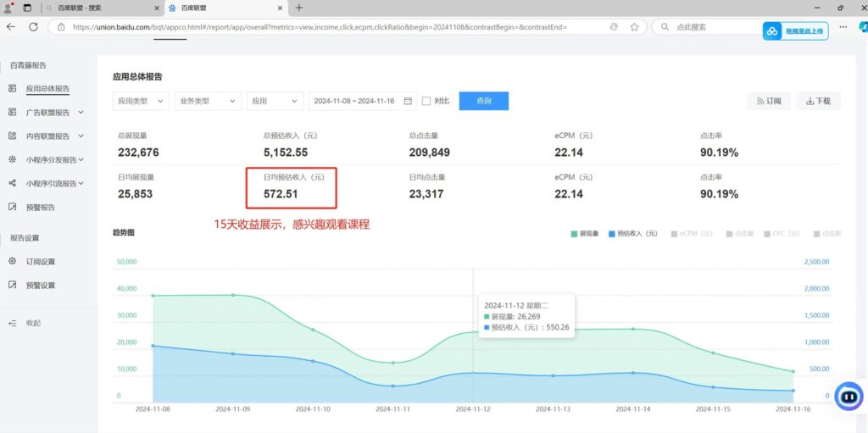
Task: Click the 总点击量 value 209,849
Action: point(430,153)
